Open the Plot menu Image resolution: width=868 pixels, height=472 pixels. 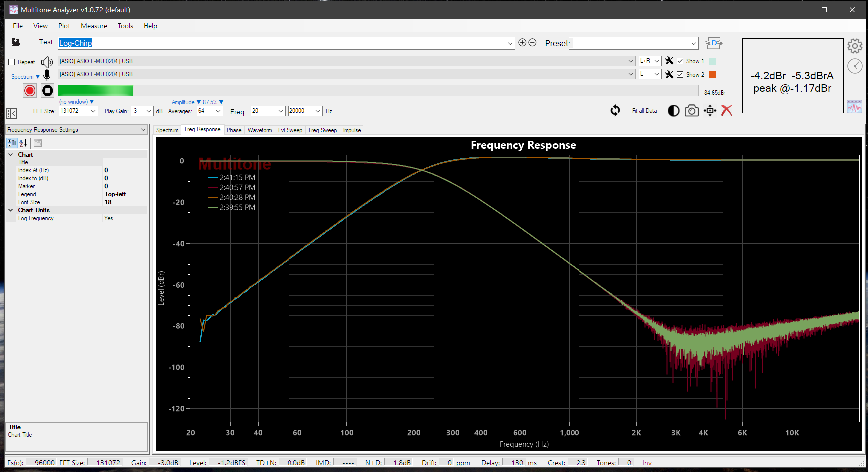tap(64, 26)
